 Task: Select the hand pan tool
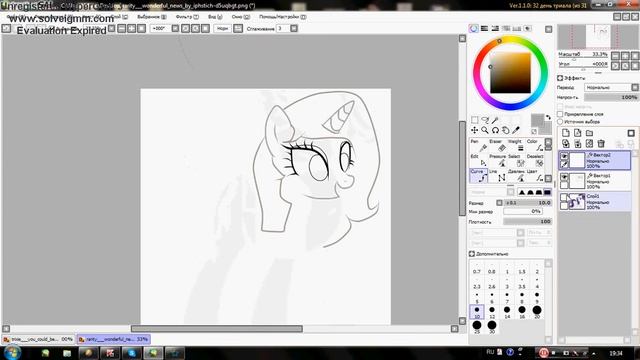(506, 130)
